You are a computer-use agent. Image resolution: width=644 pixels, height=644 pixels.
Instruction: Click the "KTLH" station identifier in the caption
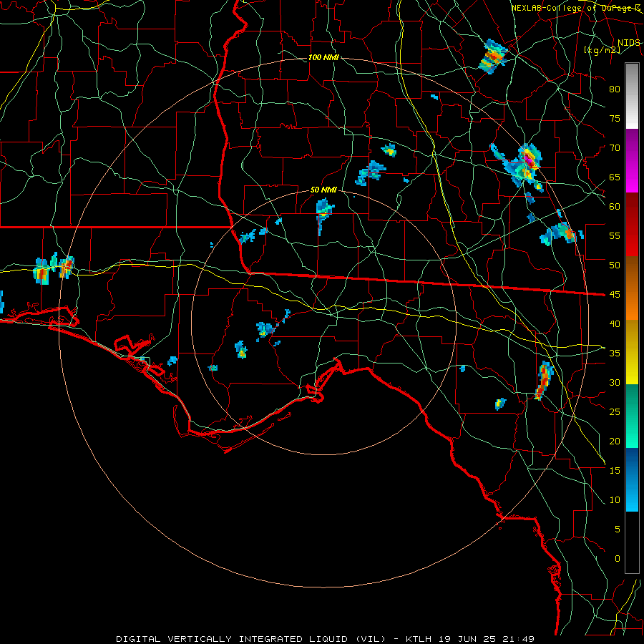[x=419, y=639]
